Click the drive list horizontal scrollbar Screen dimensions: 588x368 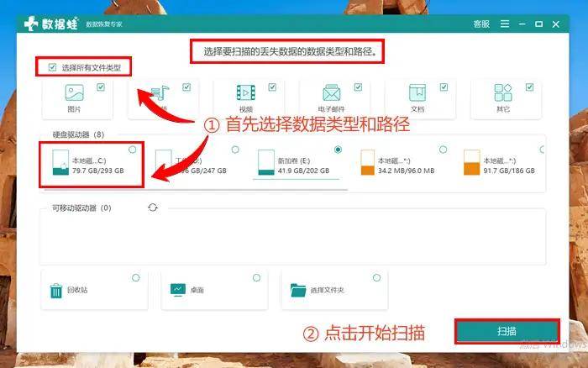click(x=196, y=190)
